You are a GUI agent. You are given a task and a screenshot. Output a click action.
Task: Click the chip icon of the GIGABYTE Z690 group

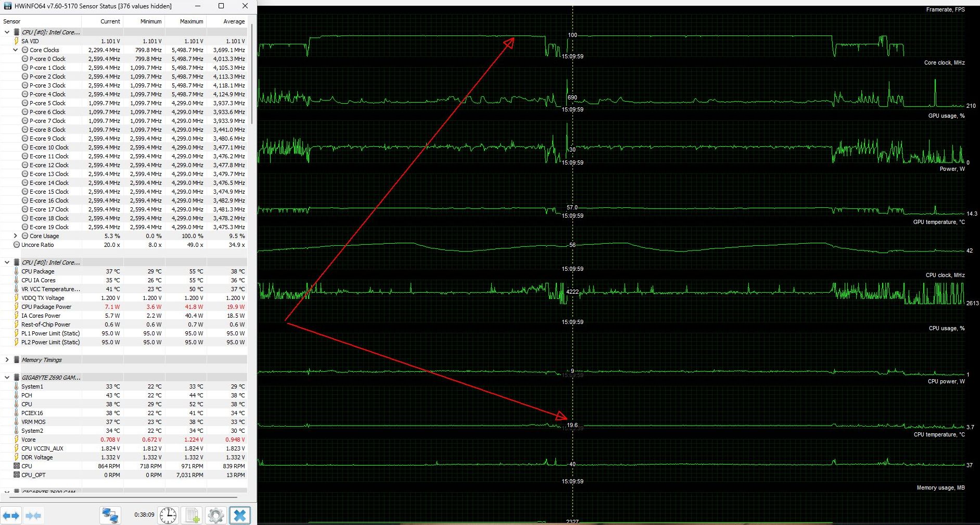click(x=17, y=378)
